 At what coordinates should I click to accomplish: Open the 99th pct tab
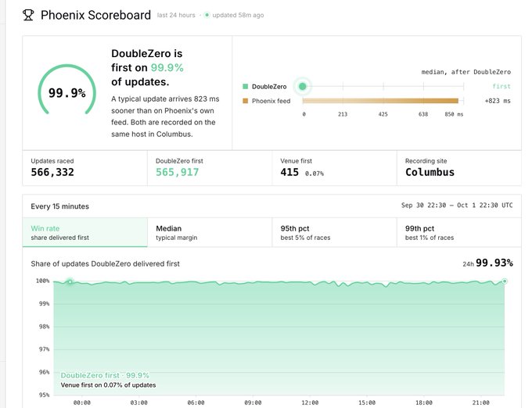458,232
